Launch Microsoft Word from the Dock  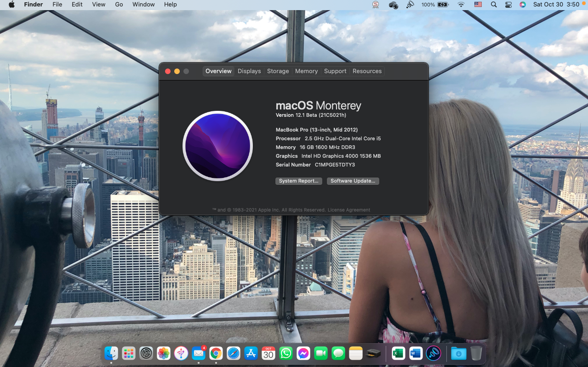tap(416, 353)
